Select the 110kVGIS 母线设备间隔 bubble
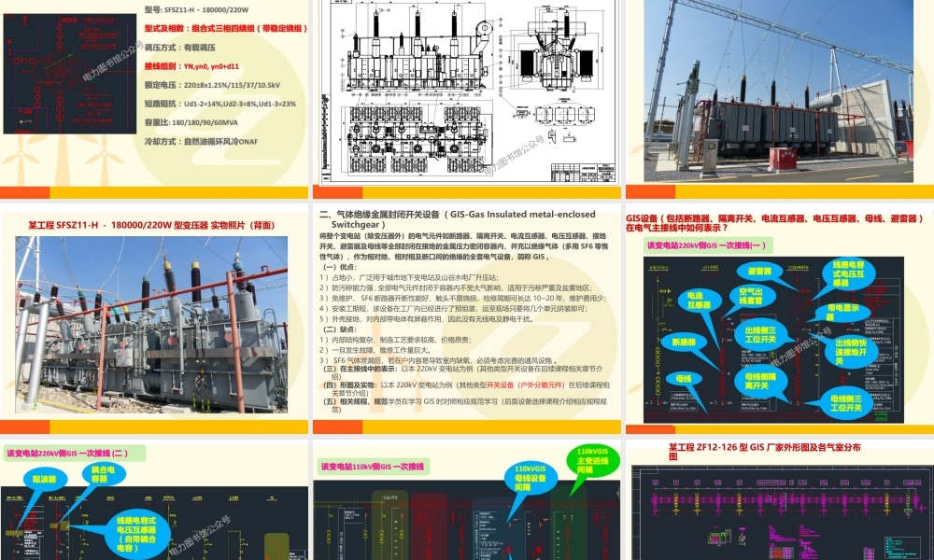 (532, 476)
